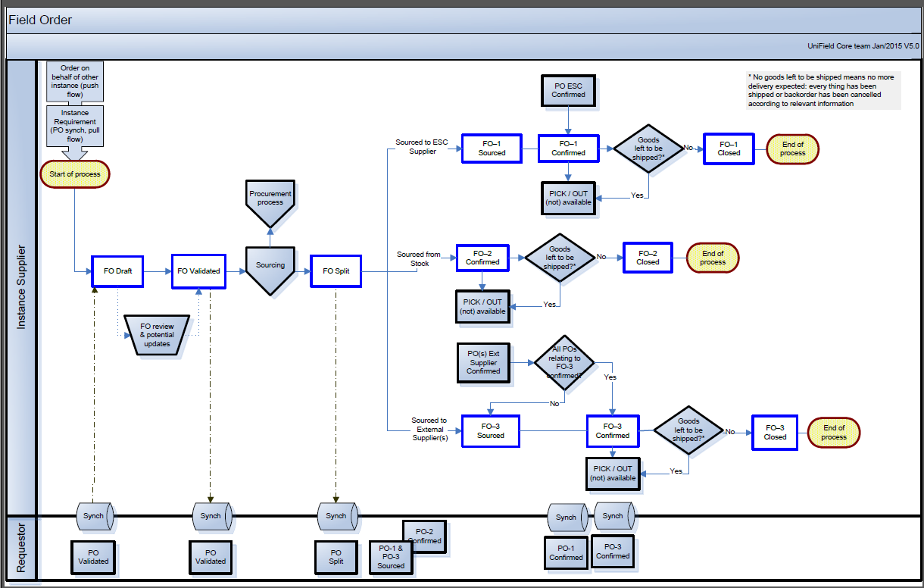924x588 pixels.
Task: Select the FO-3 Confirmed box
Action: (612, 431)
